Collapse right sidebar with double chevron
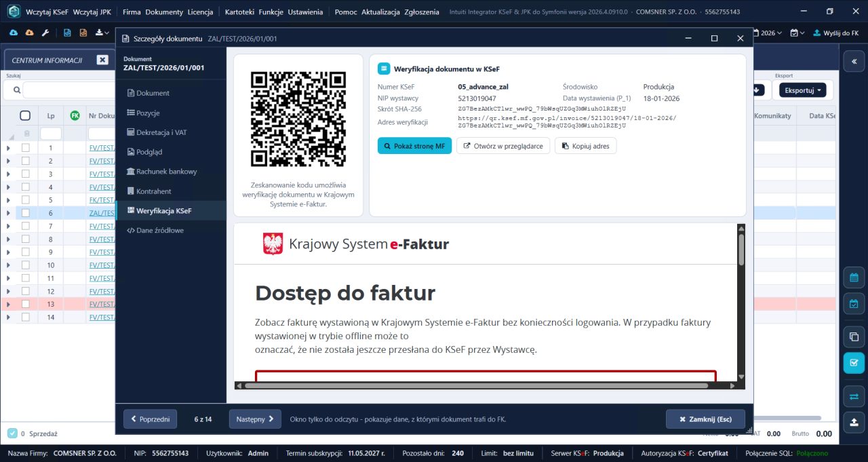Screen dimensions: 868x462 854,61
